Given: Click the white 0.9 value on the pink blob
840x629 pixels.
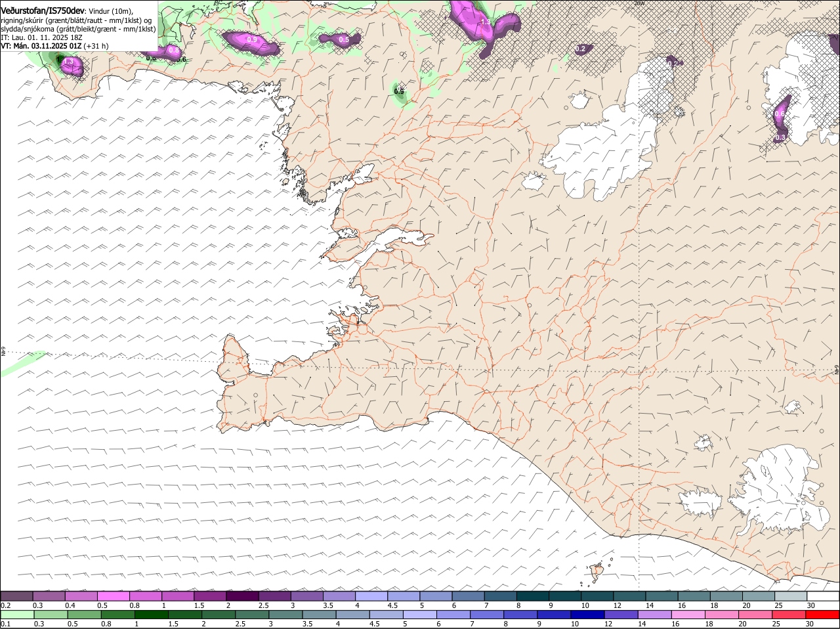Looking at the screenshot, I should point(251,40).
